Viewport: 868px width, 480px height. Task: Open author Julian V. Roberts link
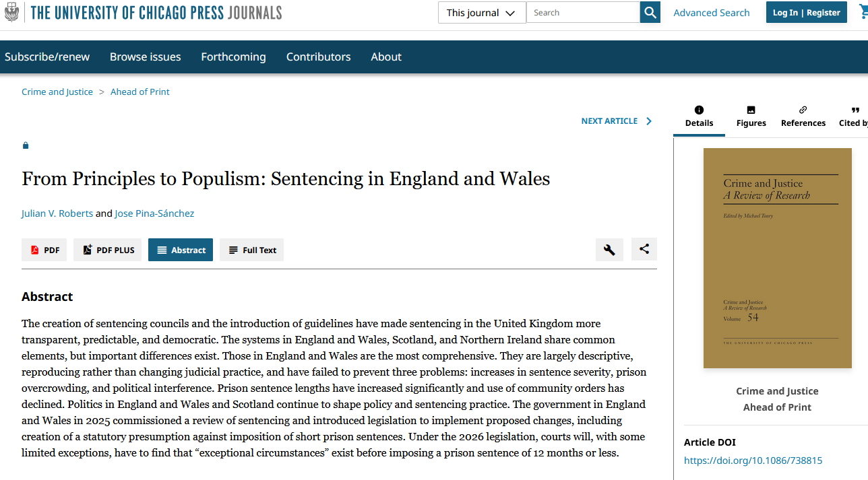57,213
